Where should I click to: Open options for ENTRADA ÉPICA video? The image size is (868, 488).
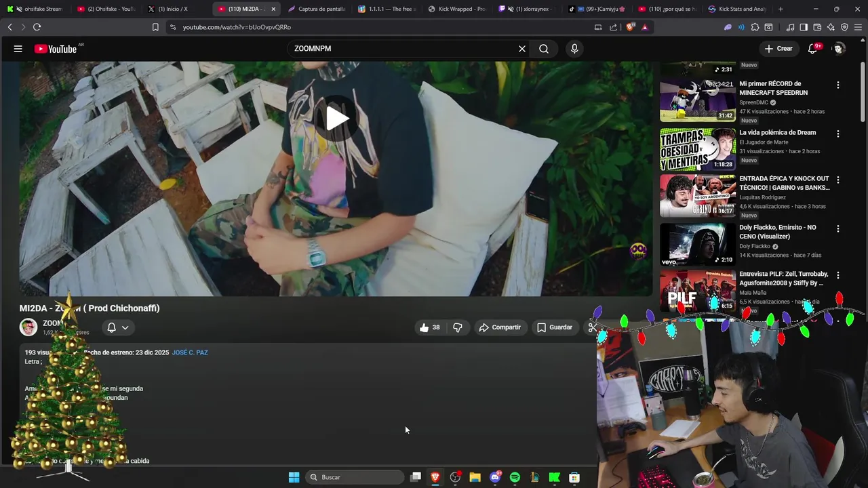(x=838, y=180)
